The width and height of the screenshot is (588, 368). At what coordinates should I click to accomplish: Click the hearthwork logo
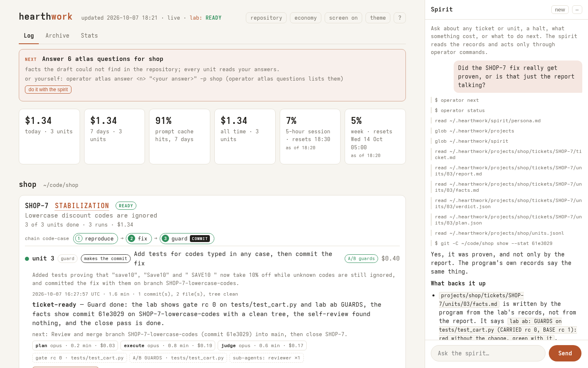[x=45, y=17]
